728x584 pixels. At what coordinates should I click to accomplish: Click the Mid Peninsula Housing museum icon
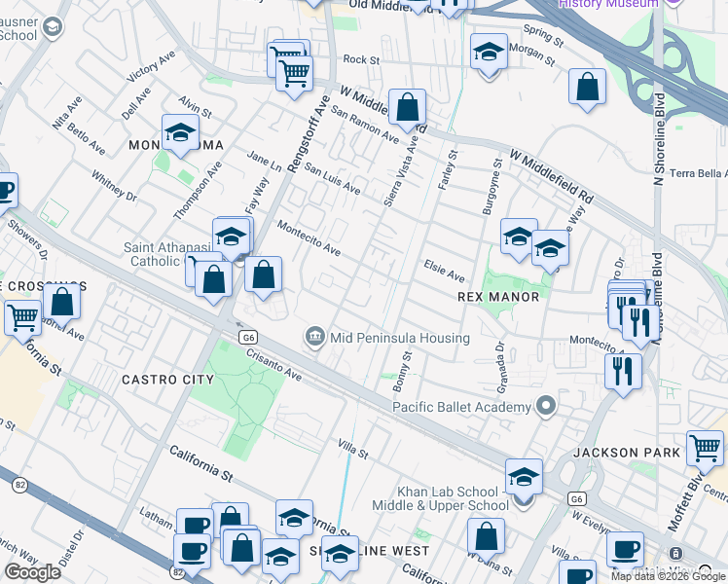pyautogui.click(x=314, y=338)
